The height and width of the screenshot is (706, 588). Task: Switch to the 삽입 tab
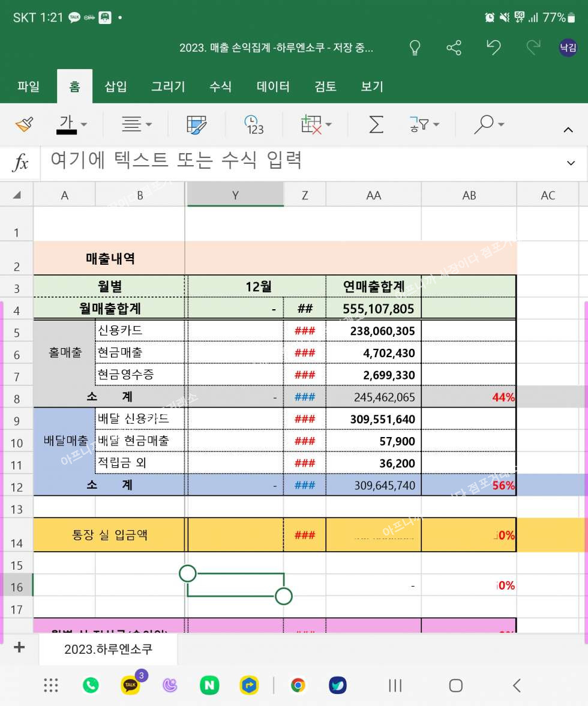pyautogui.click(x=116, y=86)
